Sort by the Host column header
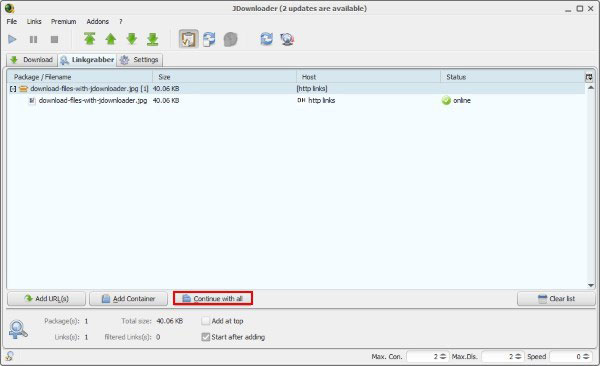600x366 pixels. [368, 77]
